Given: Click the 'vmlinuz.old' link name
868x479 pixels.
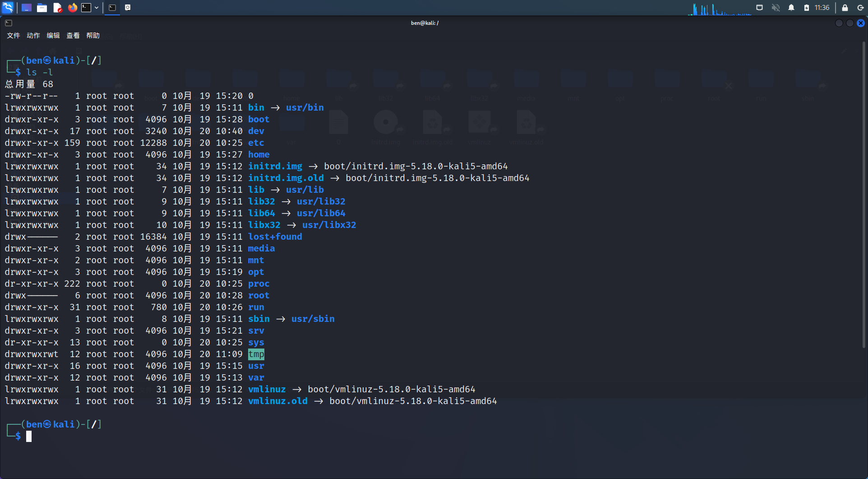Looking at the screenshot, I should tap(278, 401).
